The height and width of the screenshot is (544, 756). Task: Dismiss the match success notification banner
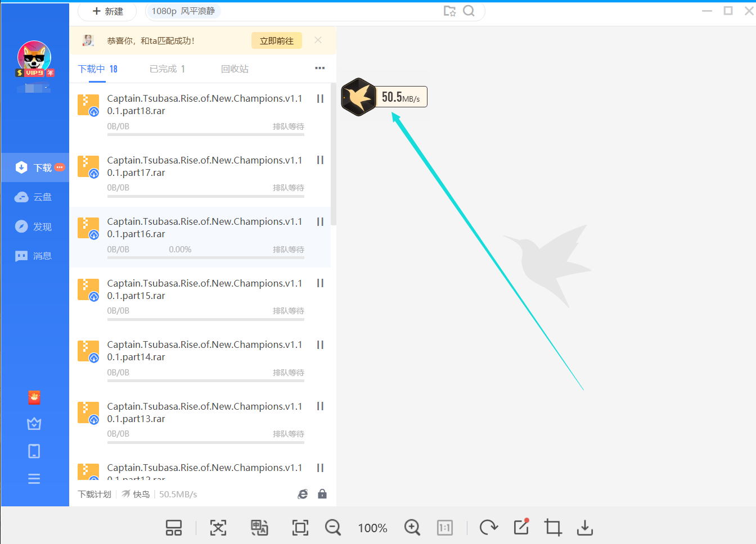(318, 40)
